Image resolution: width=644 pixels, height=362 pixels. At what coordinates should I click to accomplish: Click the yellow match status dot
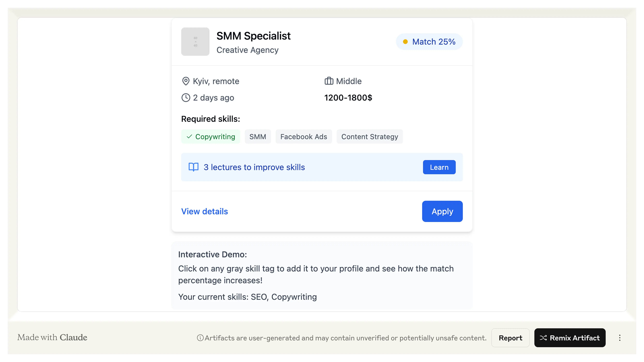point(405,42)
